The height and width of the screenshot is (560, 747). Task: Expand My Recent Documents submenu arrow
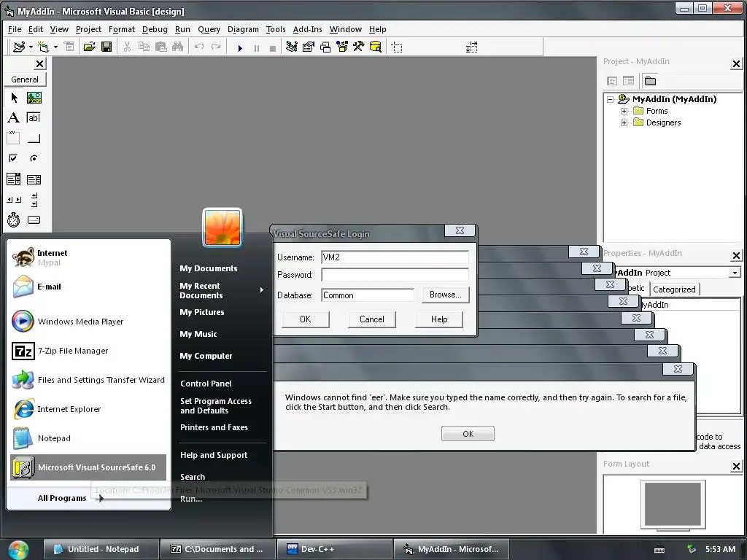click(262, 290)
